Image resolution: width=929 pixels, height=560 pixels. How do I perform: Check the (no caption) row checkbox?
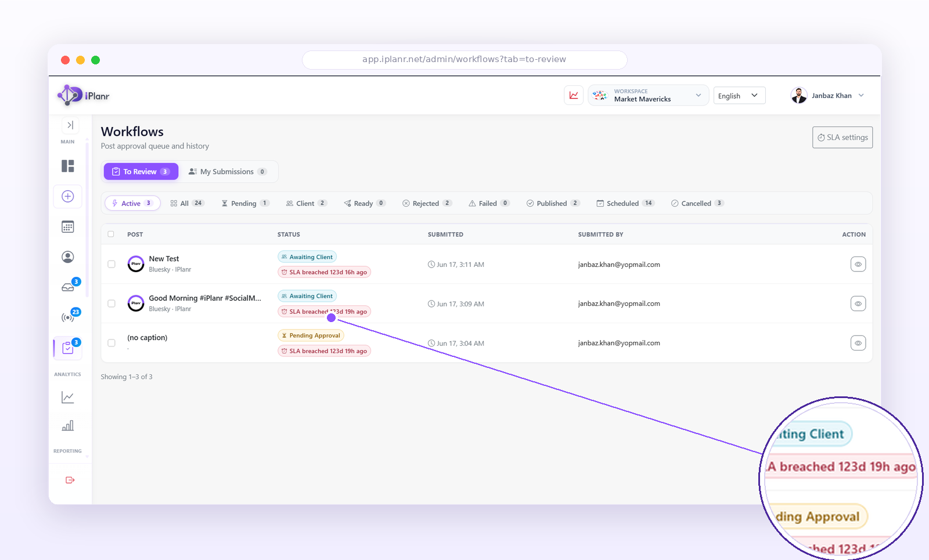click(x=111, y=343)
